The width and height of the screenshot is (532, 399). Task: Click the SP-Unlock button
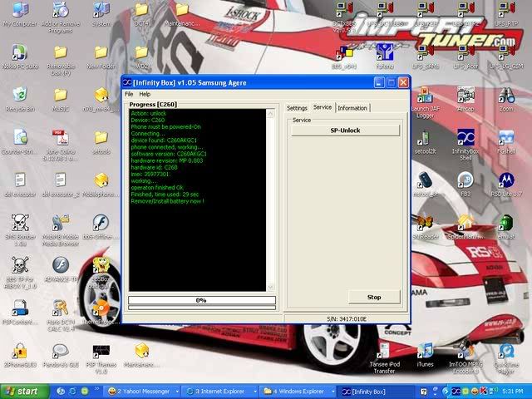point(346,131)
